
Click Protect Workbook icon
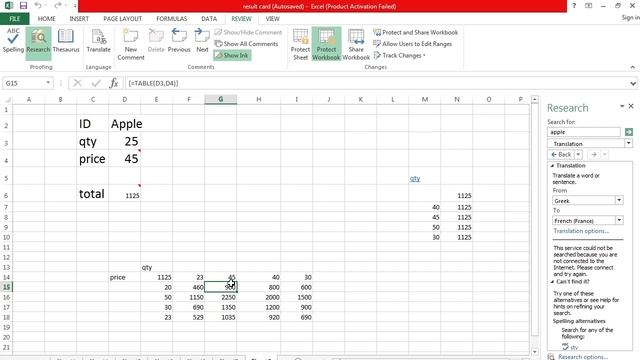[x=326, y=44]
